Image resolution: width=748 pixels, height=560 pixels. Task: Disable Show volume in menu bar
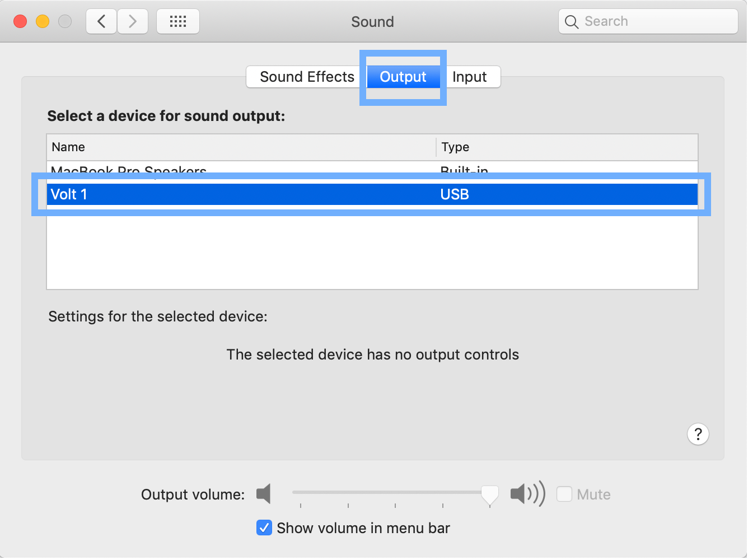[264, 528]
